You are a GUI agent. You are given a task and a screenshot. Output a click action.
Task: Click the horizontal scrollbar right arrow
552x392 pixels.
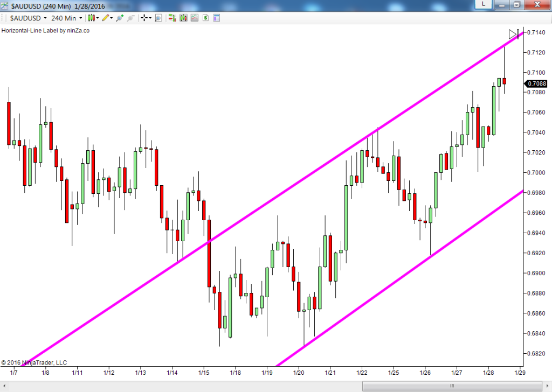click(548, 386)
